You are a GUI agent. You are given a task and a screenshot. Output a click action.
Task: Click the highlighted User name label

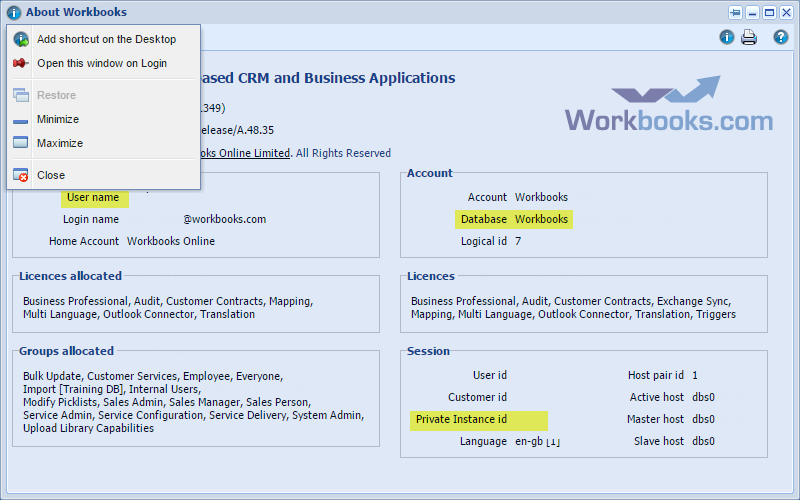click(x=93, y=197)
